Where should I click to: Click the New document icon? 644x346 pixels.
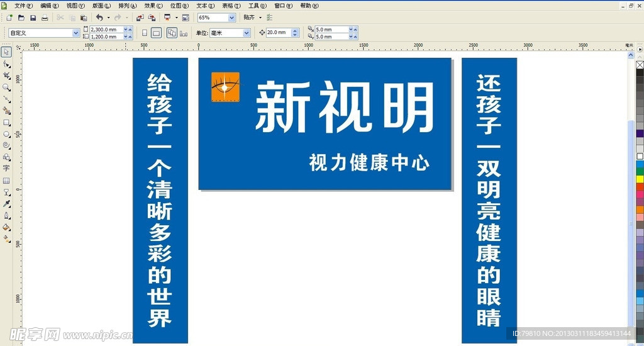[x=9, y=18]
